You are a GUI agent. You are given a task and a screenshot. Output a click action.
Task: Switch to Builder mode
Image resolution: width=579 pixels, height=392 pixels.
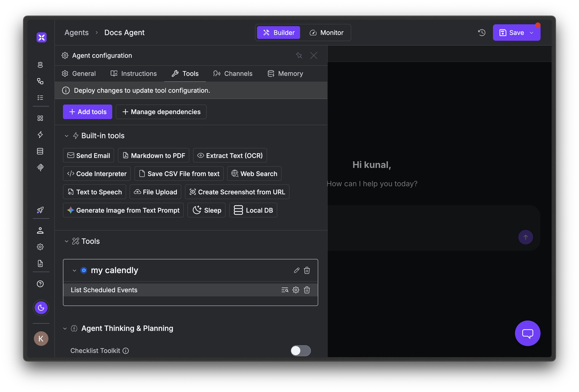click(x=278, y=33)
